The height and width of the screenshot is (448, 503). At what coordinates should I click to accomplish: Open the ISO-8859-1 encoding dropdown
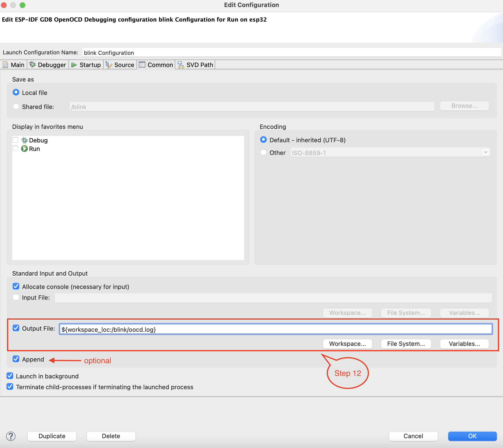pyautogui.click(x=486, y=153)
